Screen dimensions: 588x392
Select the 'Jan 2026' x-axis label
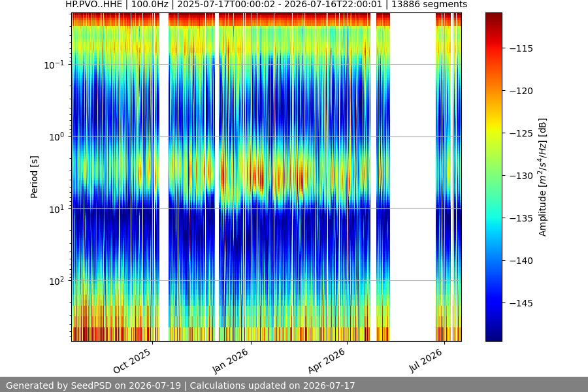click(x=230, y=361)
